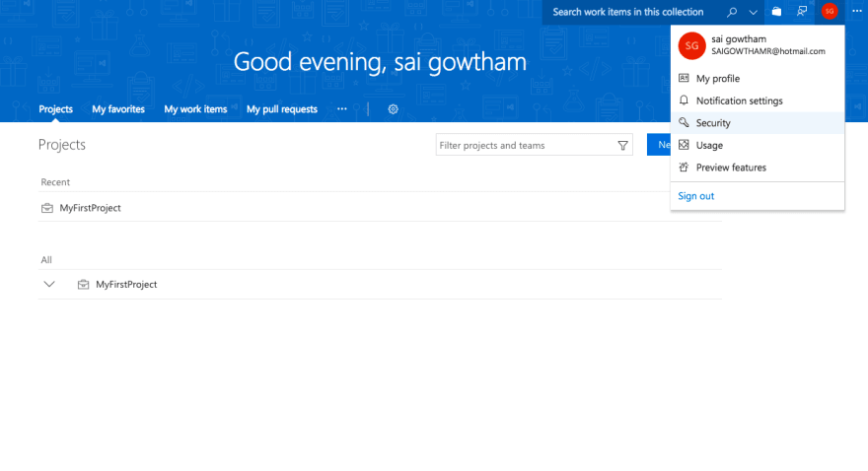
Task: Open My profile from user menu
Action: pyautogui.click(x=758, y=79)
